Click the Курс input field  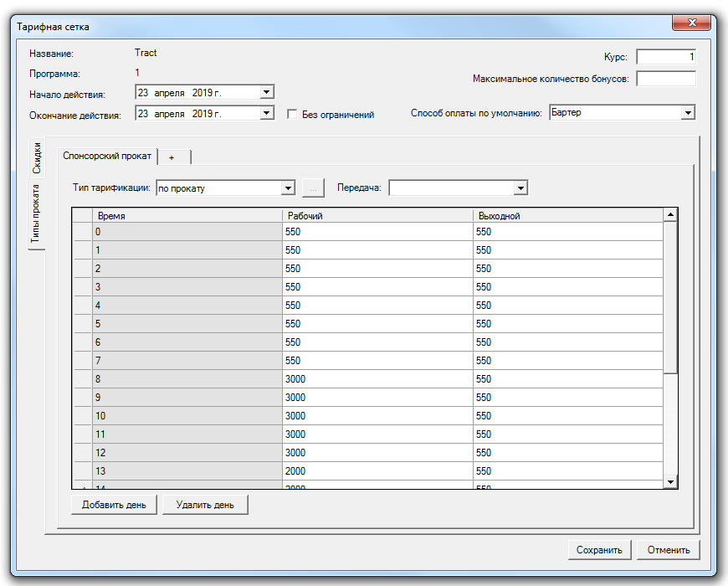point(666,57)
